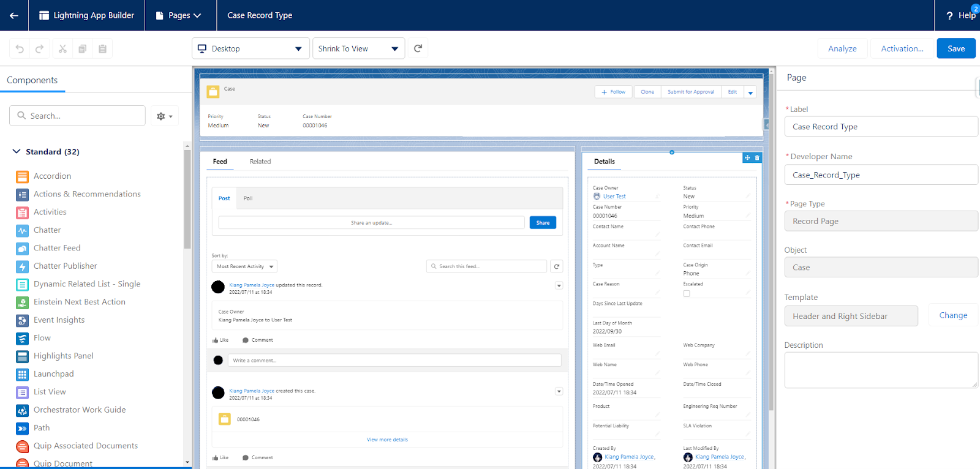Viewport: 980px width, 469px height.
Task: Click the Activation button
Action: [902, 48]
